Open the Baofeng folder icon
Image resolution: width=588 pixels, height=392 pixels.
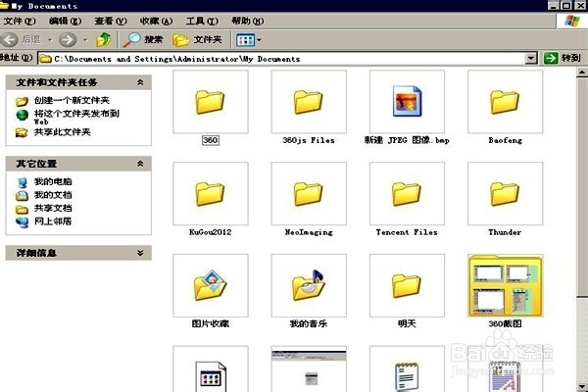505,102
